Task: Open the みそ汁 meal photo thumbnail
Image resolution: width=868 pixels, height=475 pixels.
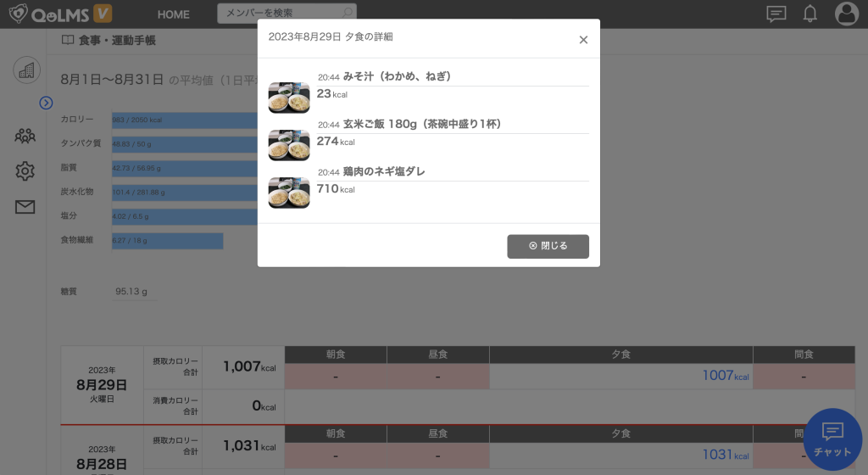Action: click(x=289, y=98)
